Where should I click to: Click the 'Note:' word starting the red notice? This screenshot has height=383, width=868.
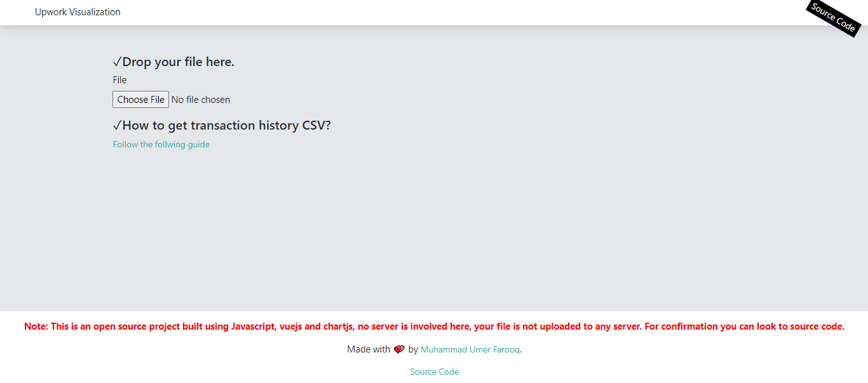[36, 326]
